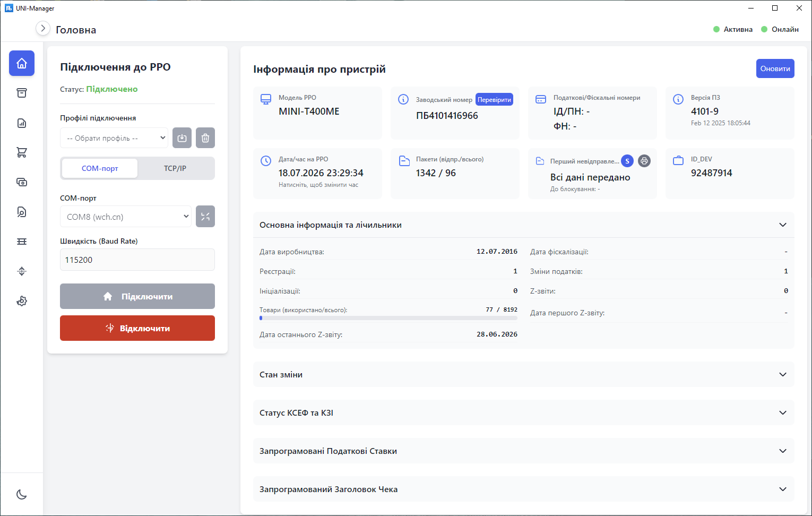
Task: Expand the Стан зміни section
Action: point(524,374)
